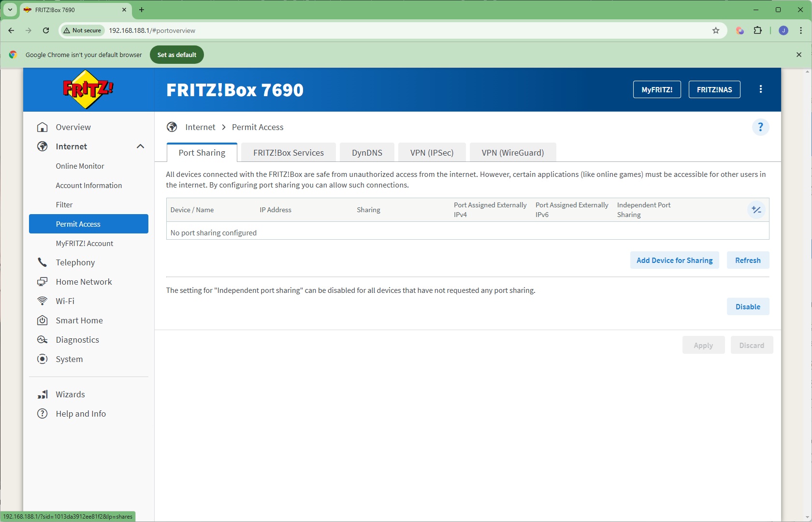Set Chrome as default browser
This screenshot has width=812, height=522.
click(x=177, y=55)
